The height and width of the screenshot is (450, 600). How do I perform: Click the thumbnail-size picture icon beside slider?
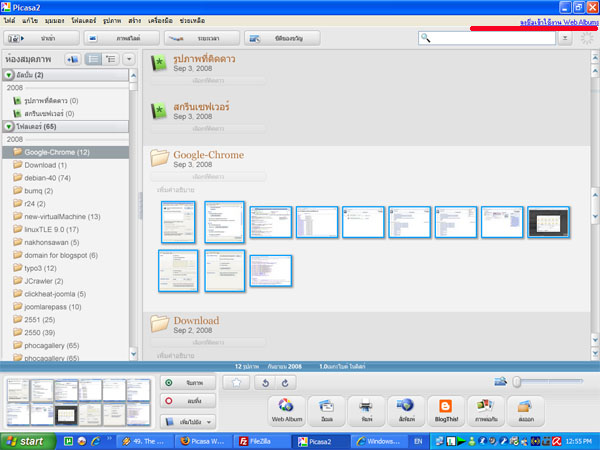500,381
